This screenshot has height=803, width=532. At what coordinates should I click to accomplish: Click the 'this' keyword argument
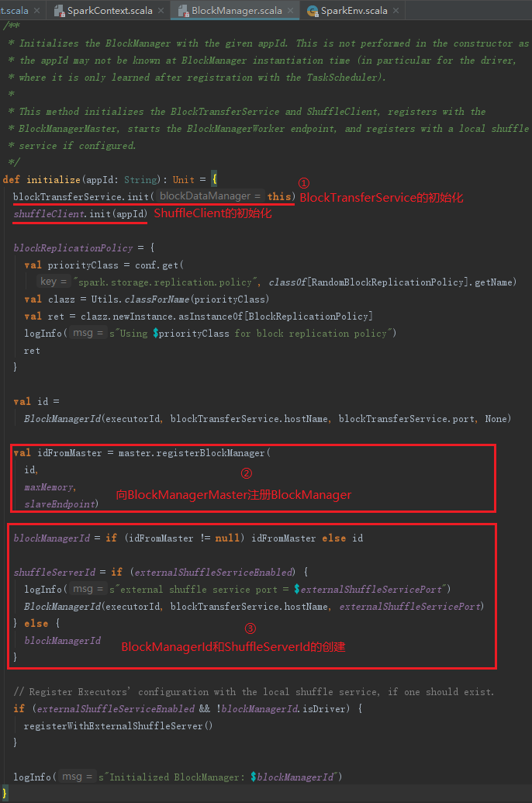pos(279,196)
